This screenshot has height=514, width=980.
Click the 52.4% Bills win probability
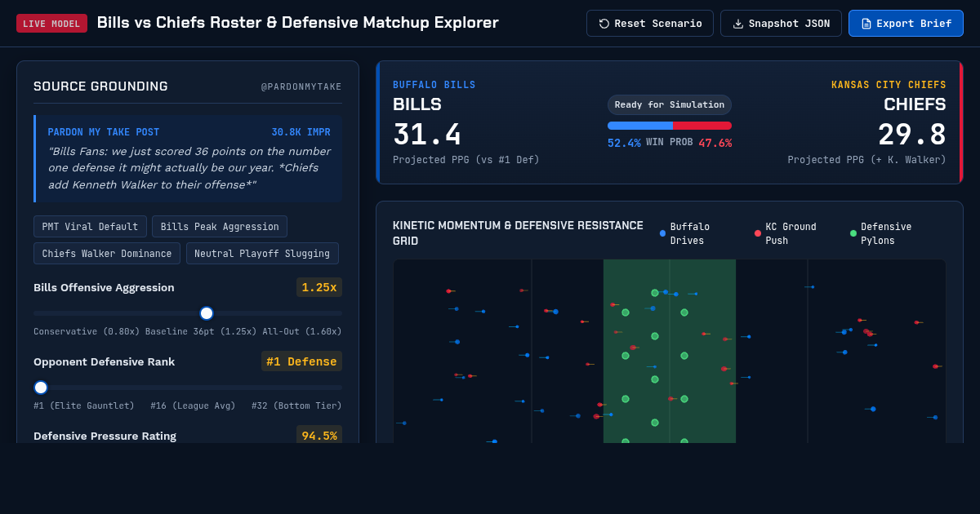coord(624,143)
